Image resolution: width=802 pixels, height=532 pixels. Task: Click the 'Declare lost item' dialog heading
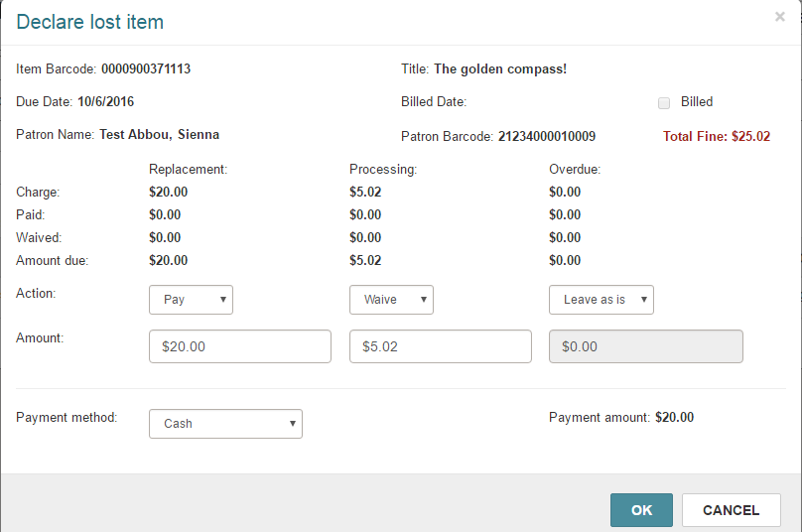(x=90, y=22)
